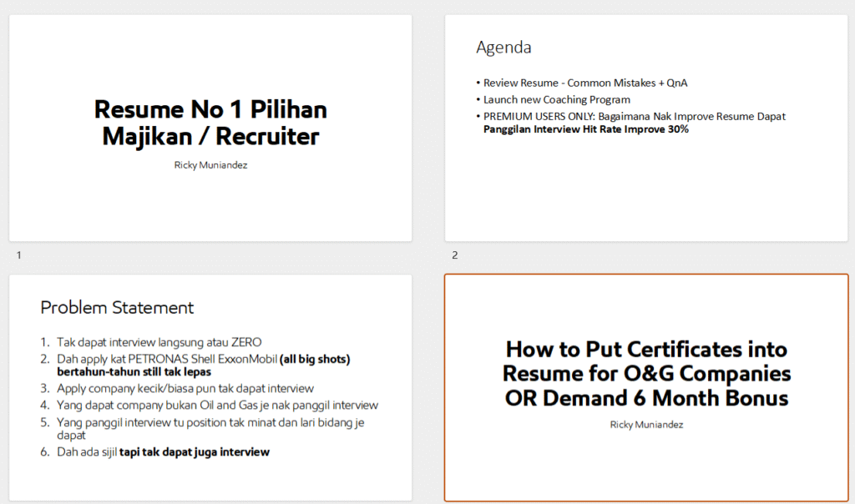Screen dimensions: 855x504
Task: Click slide number 1 label
Action: click(x=18, y=255)
